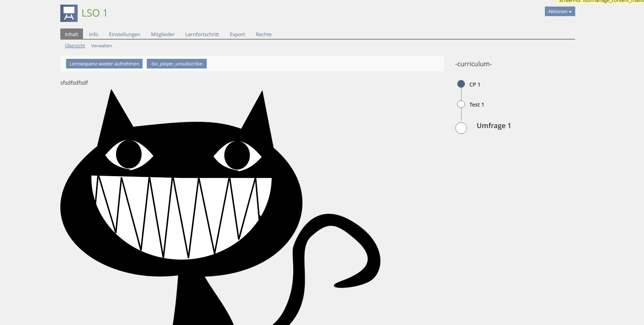Click the -lso_player_unsubscribe- button
The width and height of the screenshot is (644, 325).
click(x=177, y=64)
